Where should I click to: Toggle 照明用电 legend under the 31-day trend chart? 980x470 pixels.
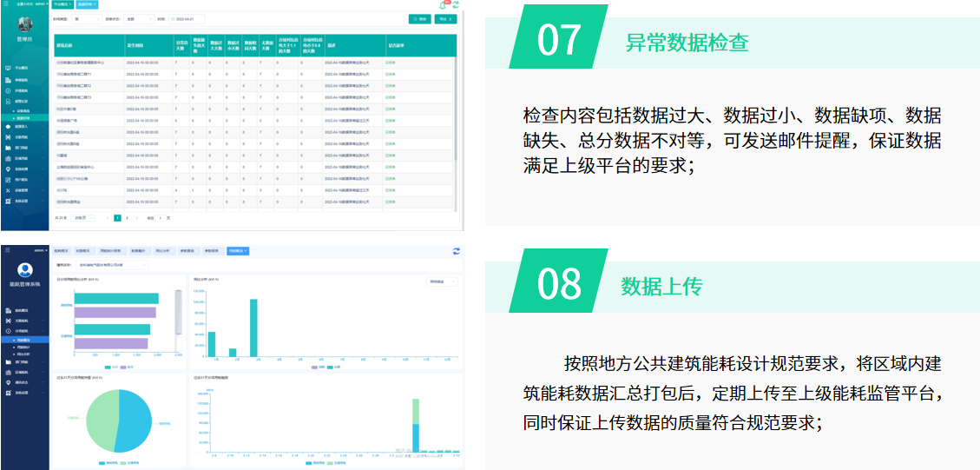point(317,463)
